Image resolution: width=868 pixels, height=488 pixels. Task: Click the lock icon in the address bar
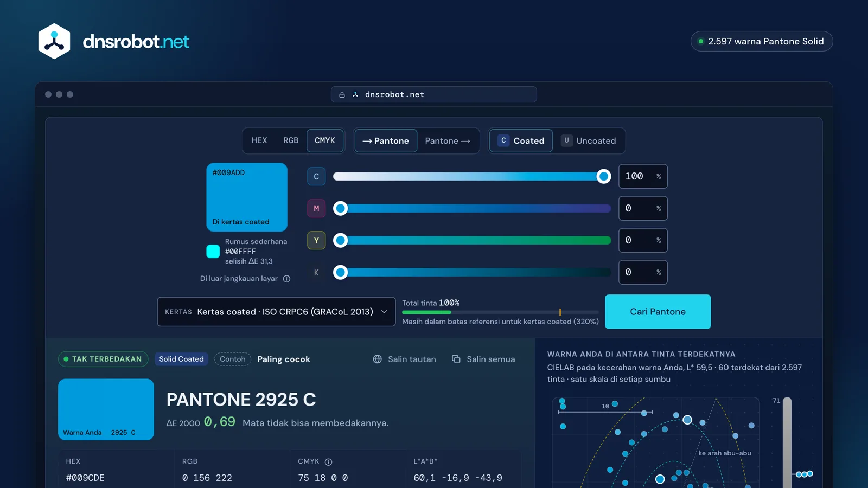click(x=342, y=94)
